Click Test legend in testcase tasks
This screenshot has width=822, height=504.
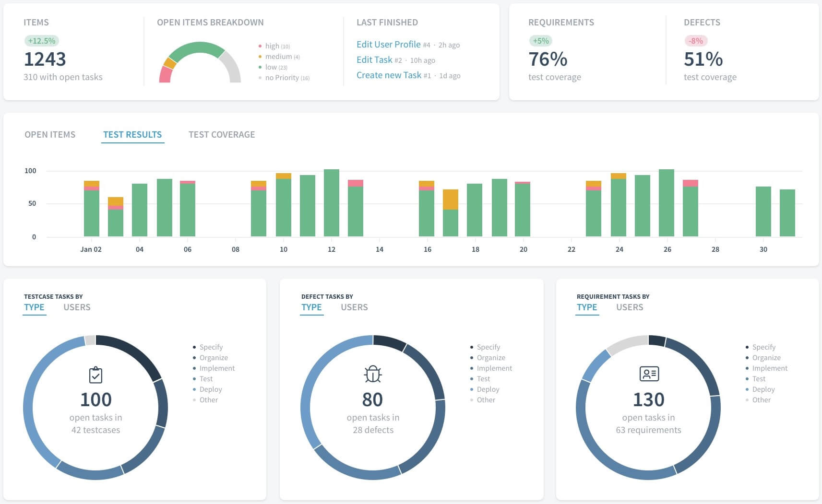click(x=203, y=379)
